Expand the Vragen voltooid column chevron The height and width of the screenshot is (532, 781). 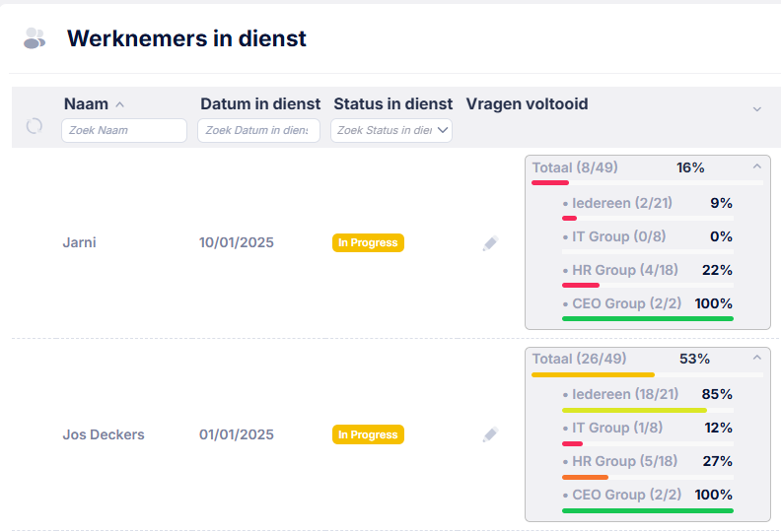click(x=757, y=109)
